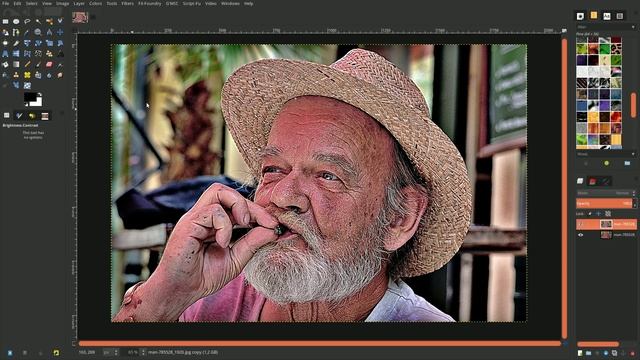Select the Move tool
Image resolution: width=640 pixels, height=360 pixels.
pos(60,32)
